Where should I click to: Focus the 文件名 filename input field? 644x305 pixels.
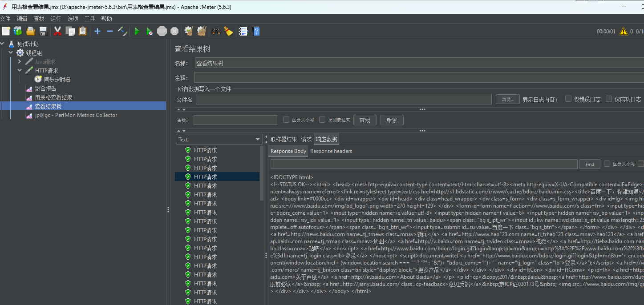click(344, 99)
